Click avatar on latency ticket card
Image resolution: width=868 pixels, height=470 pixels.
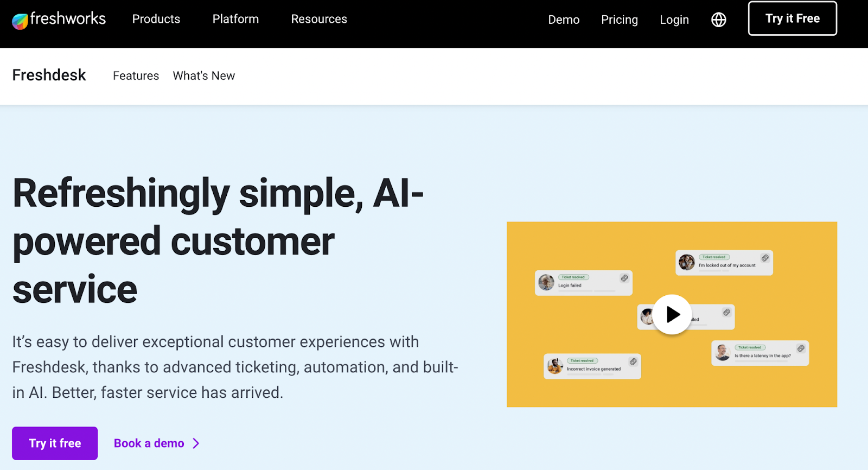click(723, 352)
